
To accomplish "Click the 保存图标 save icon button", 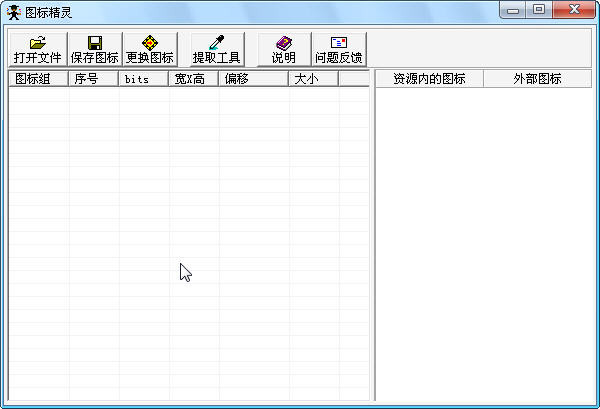I will [95, 49].
